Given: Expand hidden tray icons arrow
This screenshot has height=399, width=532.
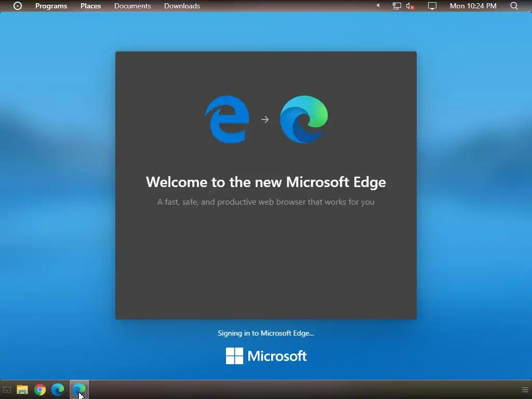Looking at the screenshot, I should pos(378,5).
